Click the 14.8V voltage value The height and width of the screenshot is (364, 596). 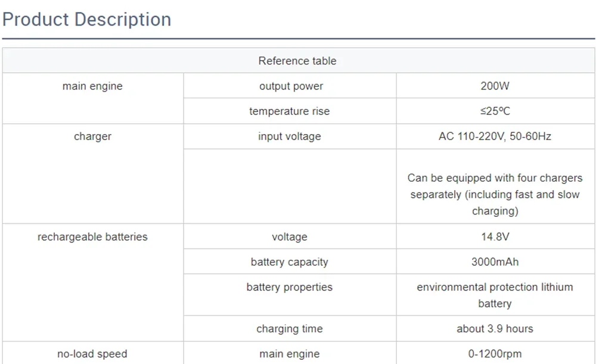click(495, 237)
